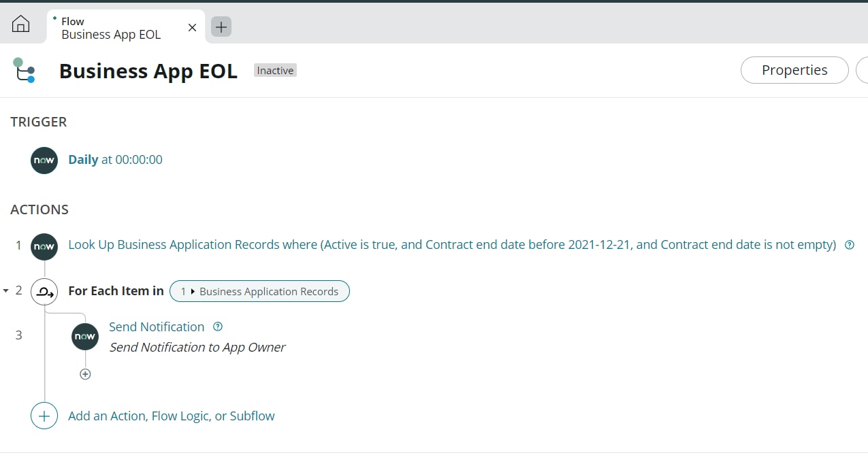Select the For Each loop icon on step 2
Screen dimensions: 868x470
(44, 291)
